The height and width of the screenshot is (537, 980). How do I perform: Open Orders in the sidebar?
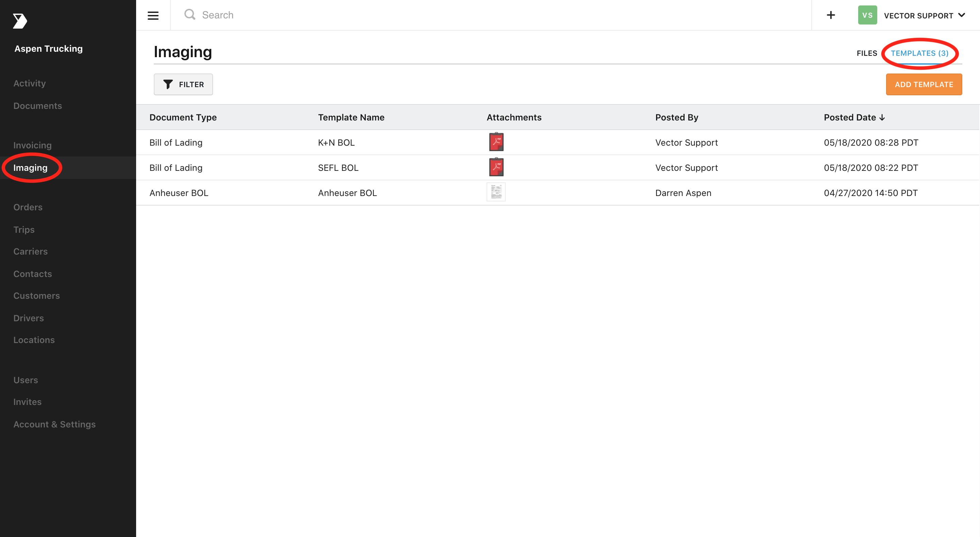click(28, 208)
